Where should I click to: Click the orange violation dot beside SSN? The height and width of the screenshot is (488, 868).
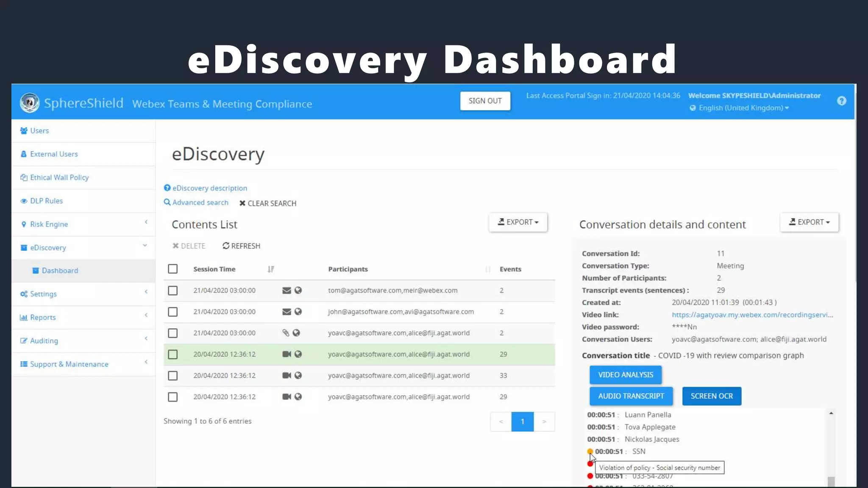(590, 452)
